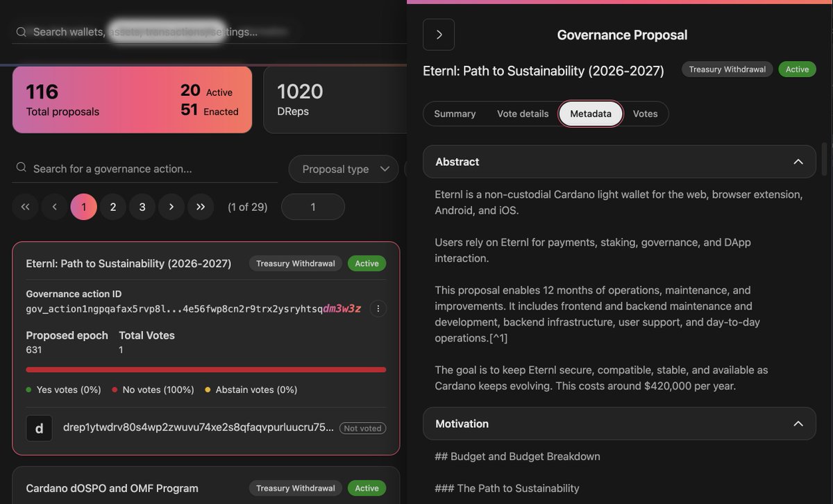Open the three-dot menu beside the governance action ID
This screenshot has width=833, height=504.
pyautogui.click(x=378, y=309)
